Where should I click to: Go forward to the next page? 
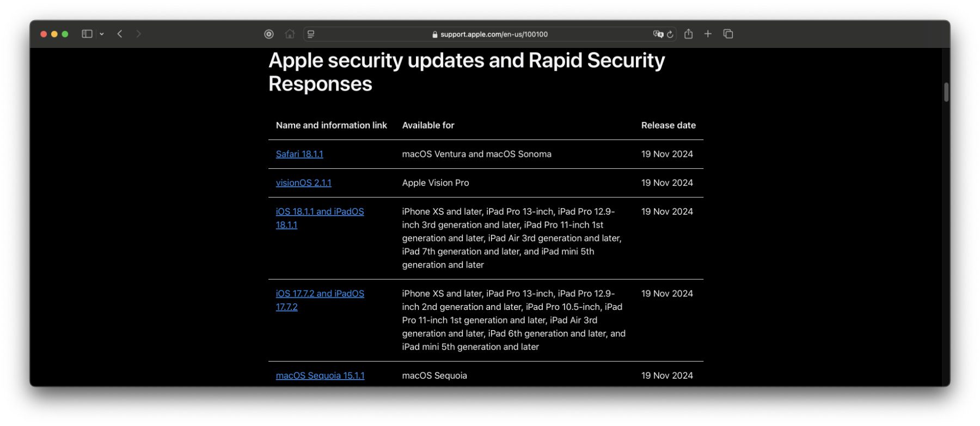point(139,34)
